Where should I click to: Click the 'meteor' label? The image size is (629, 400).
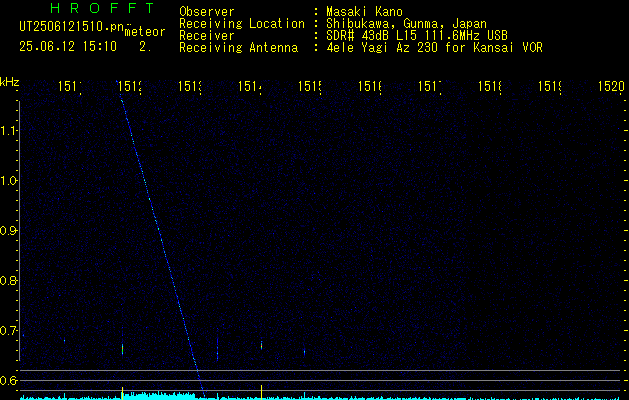click(x=145, y=32)
